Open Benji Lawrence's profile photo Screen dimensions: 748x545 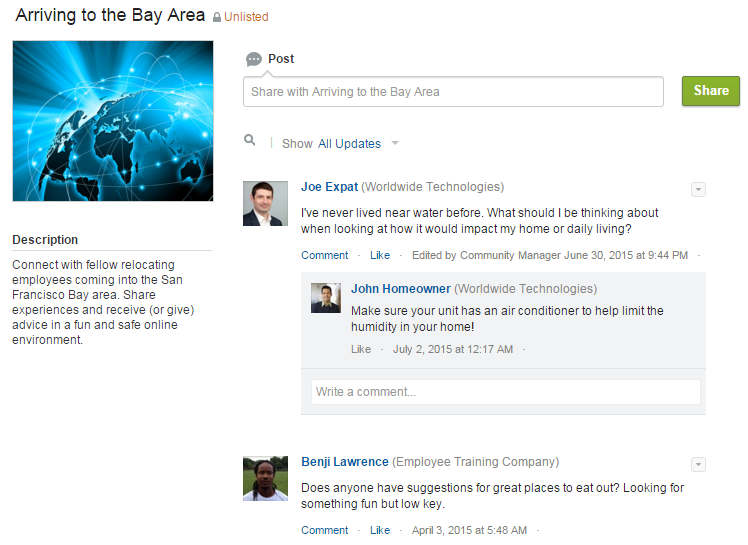pyautogui.click(x=265, y=478)
